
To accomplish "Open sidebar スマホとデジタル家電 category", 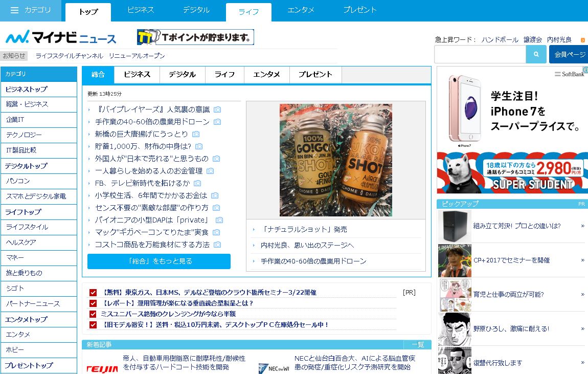I will [39, 196].
